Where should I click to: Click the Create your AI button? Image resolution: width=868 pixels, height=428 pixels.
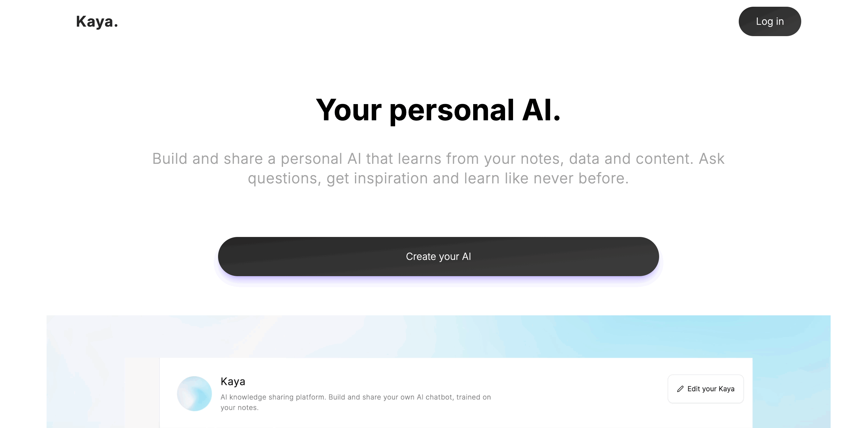click(x=438, y=257)
